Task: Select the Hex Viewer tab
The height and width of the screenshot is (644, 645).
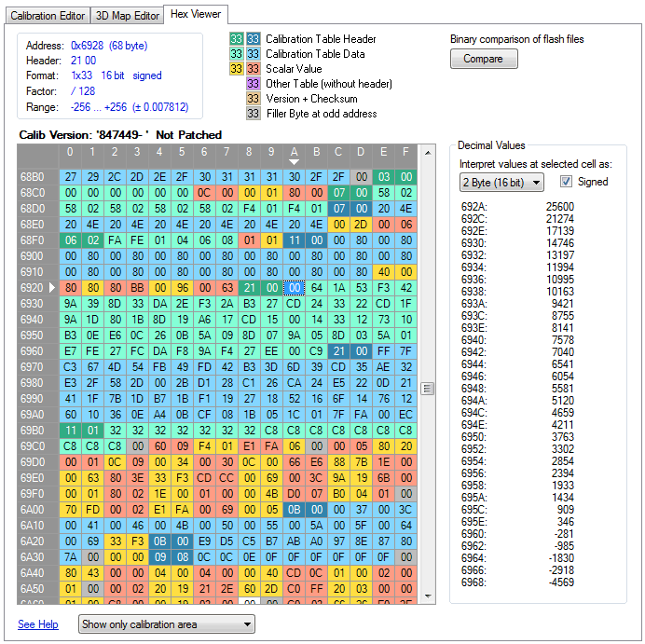Action: pos(197,14)
